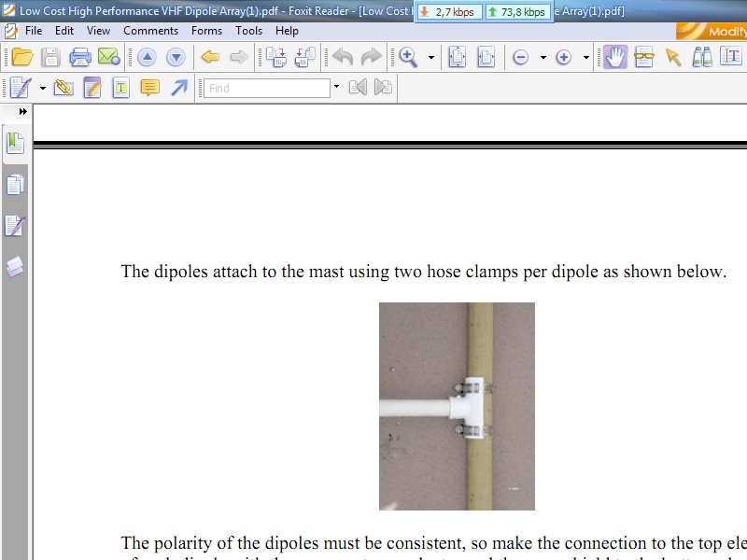Open the Bookmarks side panel

pos(15,144)
